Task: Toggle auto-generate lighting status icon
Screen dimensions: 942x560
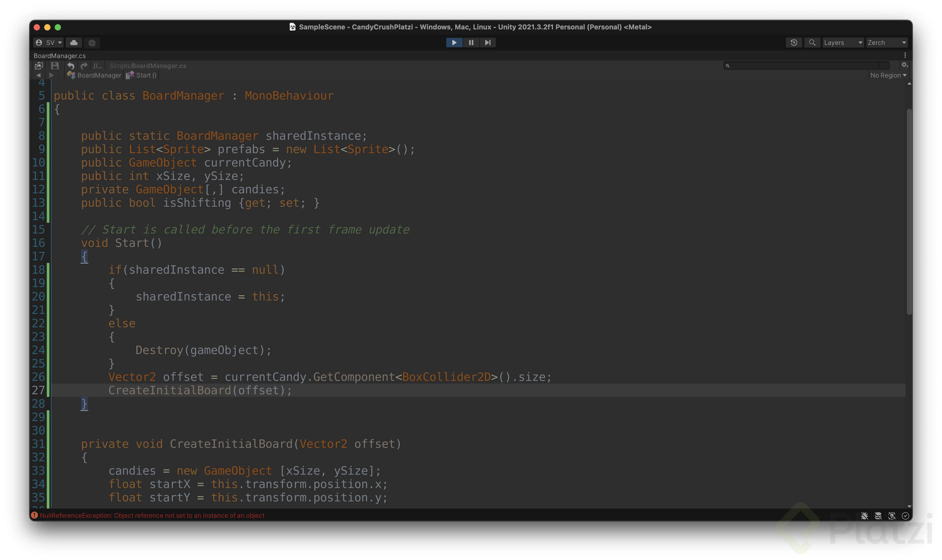Action: (892, 515)
